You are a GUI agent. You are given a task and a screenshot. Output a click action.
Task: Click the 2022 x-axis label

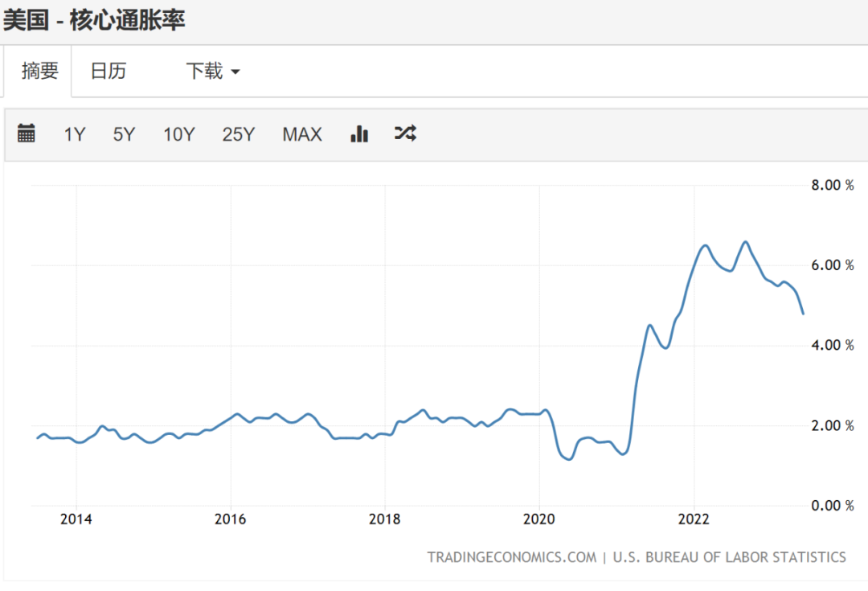coord(694,519)
